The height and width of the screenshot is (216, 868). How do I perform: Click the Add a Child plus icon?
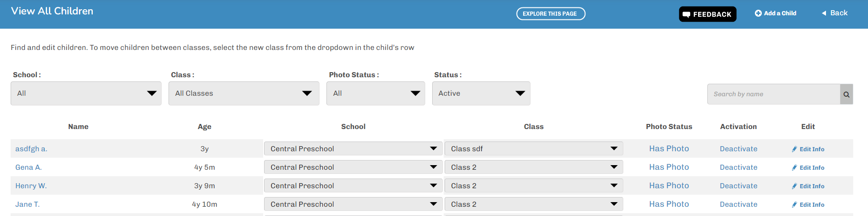pyautogui.click(x=758, y=13)
